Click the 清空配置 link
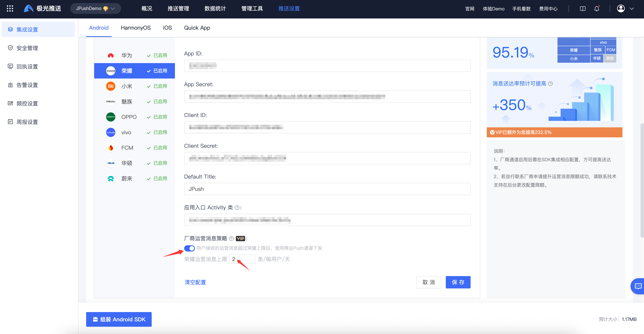 (195, 282)
